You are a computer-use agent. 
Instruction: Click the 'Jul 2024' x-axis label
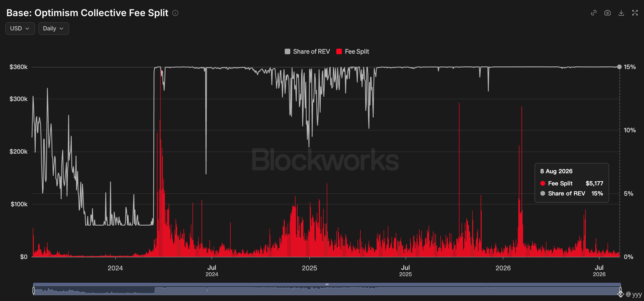[212, 271]
